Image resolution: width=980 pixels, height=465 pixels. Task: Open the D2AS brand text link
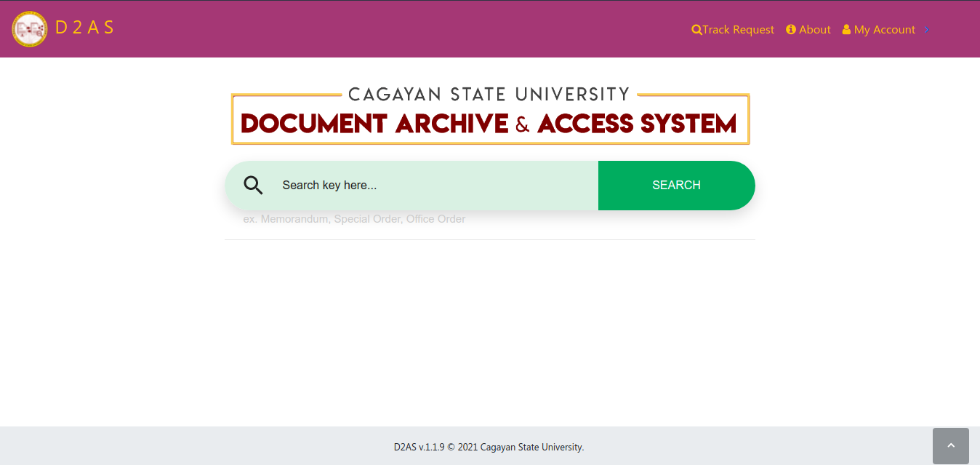tap(85, 28)
